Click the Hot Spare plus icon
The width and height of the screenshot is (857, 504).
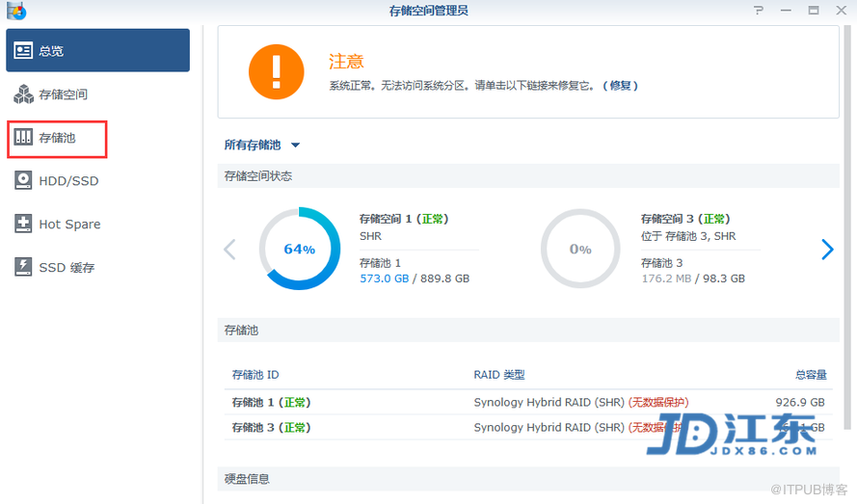tap(23, 225)
